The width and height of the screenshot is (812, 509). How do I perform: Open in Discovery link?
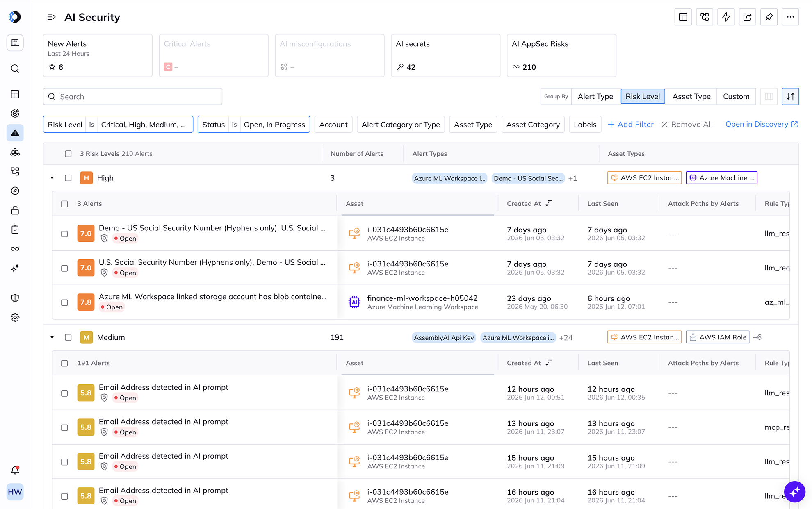click(762, 124)
